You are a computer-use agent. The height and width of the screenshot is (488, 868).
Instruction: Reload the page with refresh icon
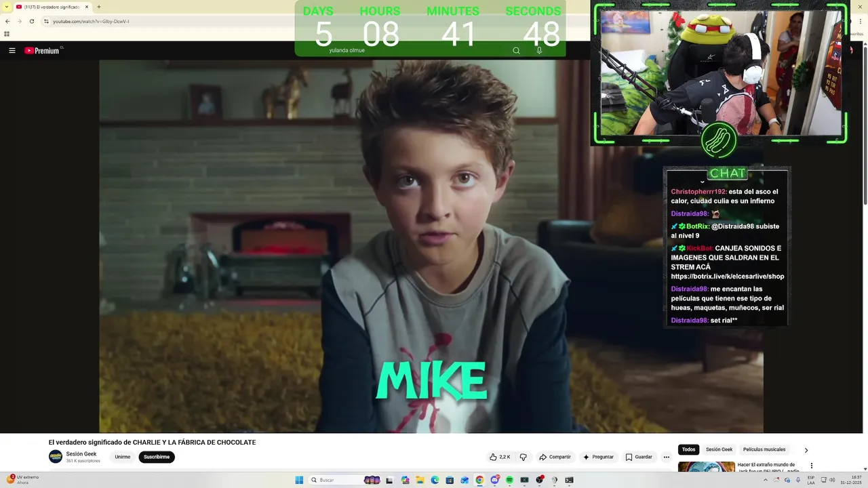pos(31,22)
